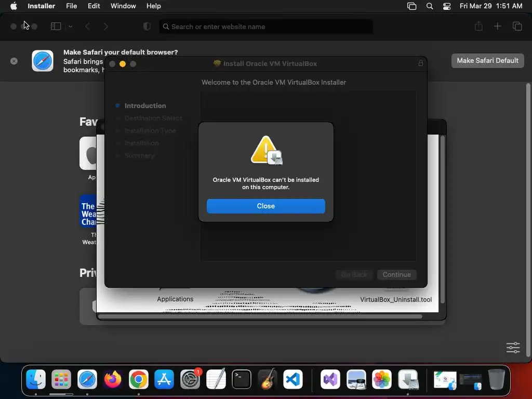Image resolution: width=532 pixels, height=399 pixels.
Task: Open Visual Studio (purple) from the Dock
Action: pyautogui.click(x=330, y=379)
